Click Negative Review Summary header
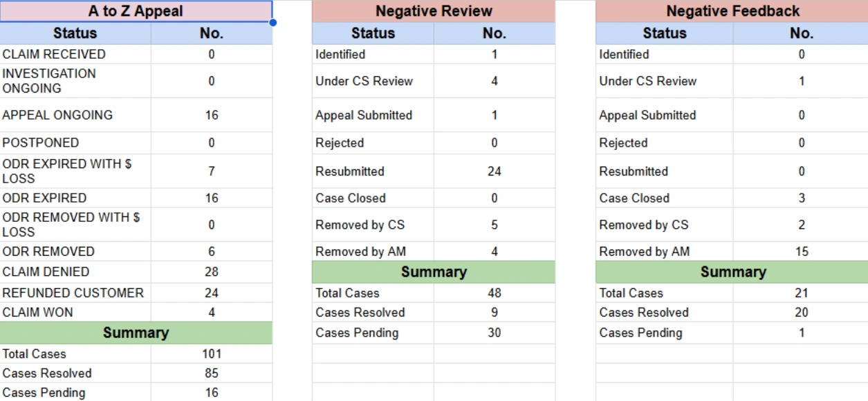Image resolution: width=868 pixels, height=401 pixels. coord(434,272)
